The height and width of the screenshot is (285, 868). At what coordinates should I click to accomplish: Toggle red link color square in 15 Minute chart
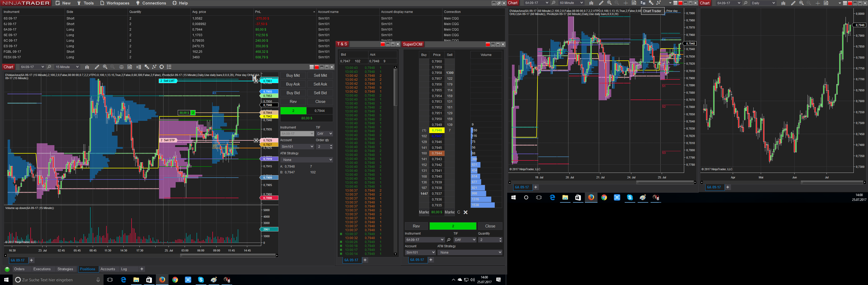point(316,67)
